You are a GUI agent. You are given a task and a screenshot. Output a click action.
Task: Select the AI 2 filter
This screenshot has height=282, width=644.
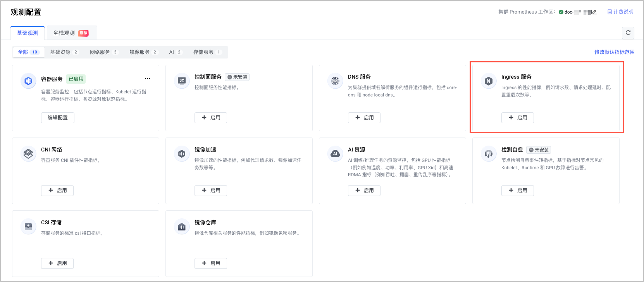coord(175,52)
